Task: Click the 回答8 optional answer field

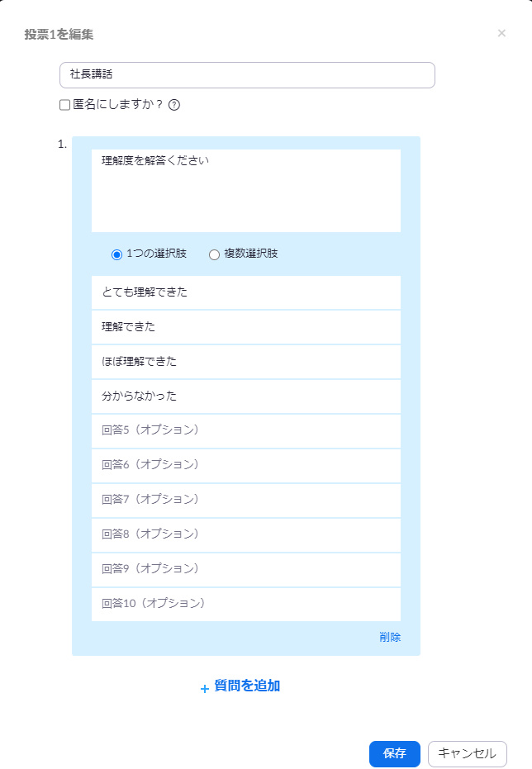Action: click(245, 535)
